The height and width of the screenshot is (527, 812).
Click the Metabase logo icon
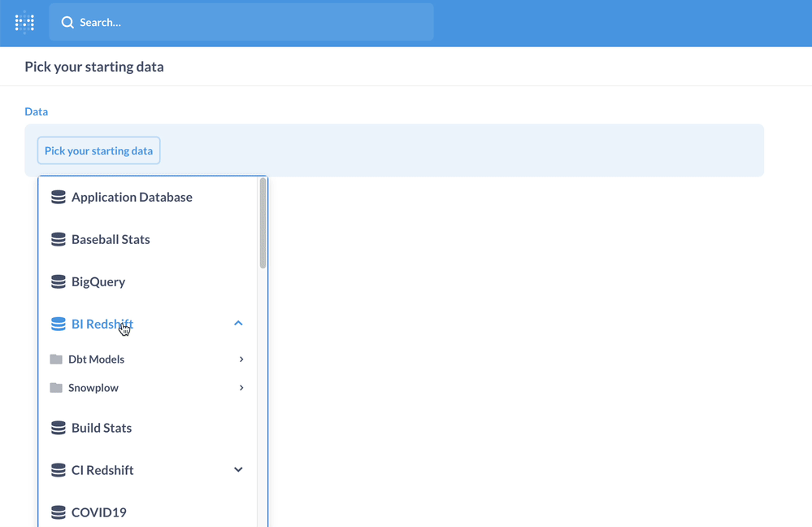click(x=24, y=22)
